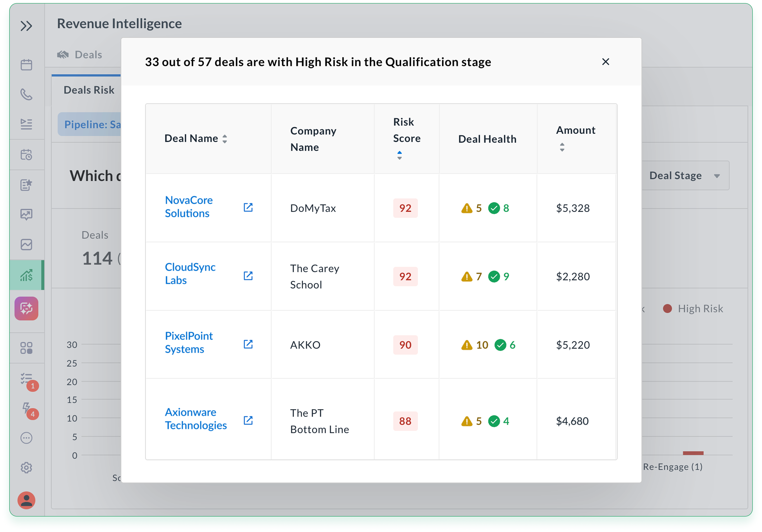Open the sequence list icon in sidebar
The height and width of the screenshot is (532, 762).
coord(26,124)
